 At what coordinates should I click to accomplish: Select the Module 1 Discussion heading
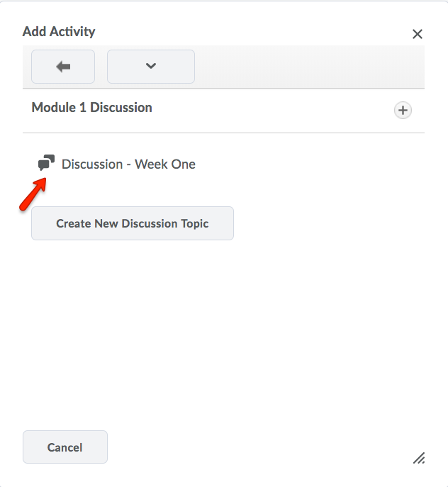[x=92, y=108]
